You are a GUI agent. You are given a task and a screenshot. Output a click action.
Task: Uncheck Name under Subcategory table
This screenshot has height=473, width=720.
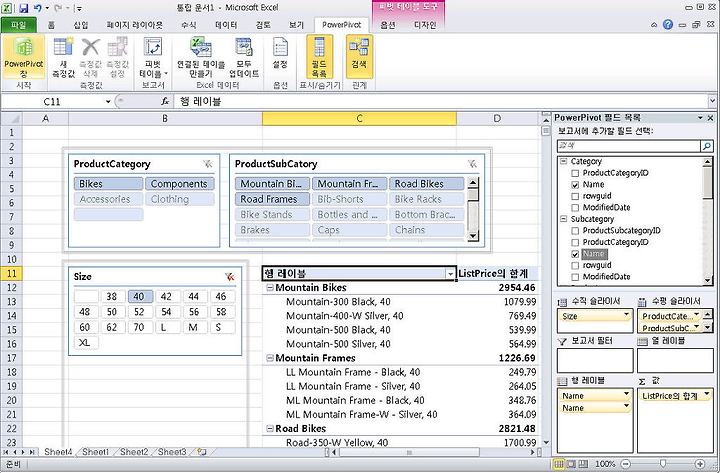(575, 254)
